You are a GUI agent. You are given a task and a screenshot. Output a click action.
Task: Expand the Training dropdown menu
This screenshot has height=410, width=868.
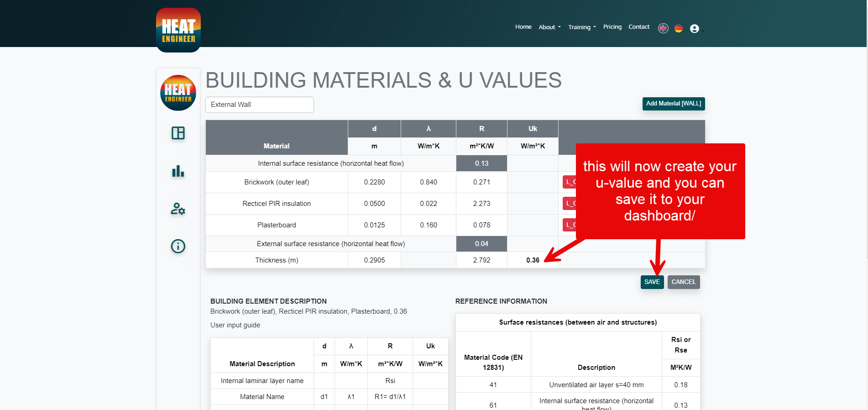pyautogui.click(x=582, y=27)
